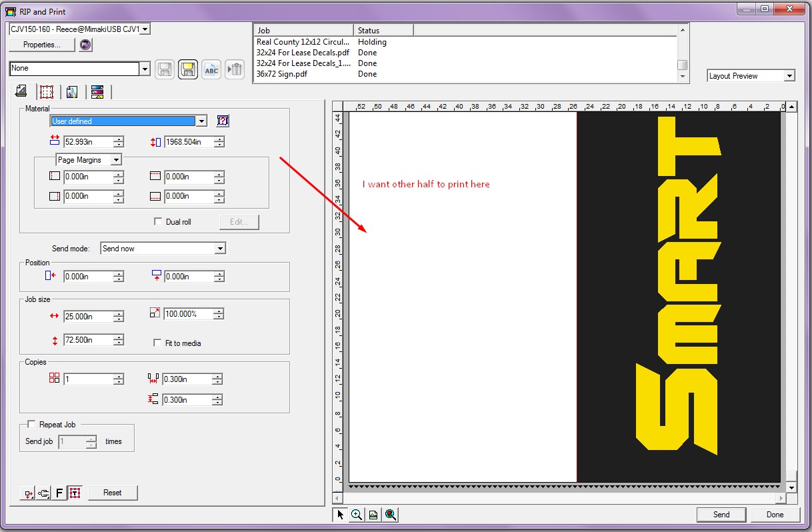Click the yellow floppy disk save icon
The image size is (812, 532).
point(188,69)
